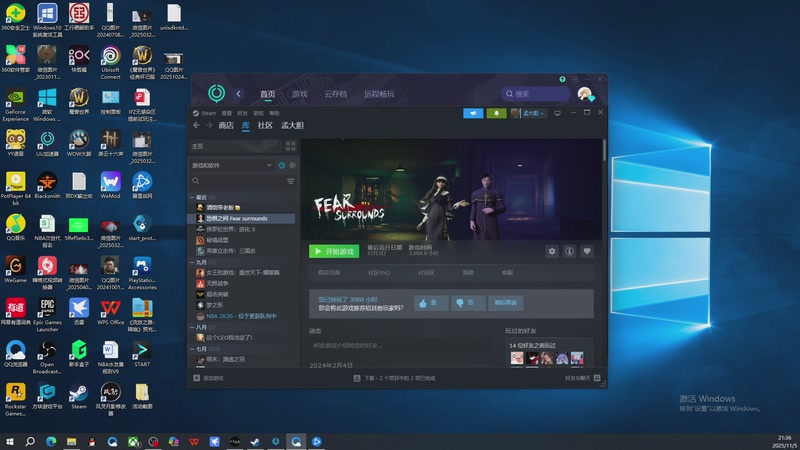
Task: Click Epic Games Launcher desktop icon
Action: click(x=47, y=315)
